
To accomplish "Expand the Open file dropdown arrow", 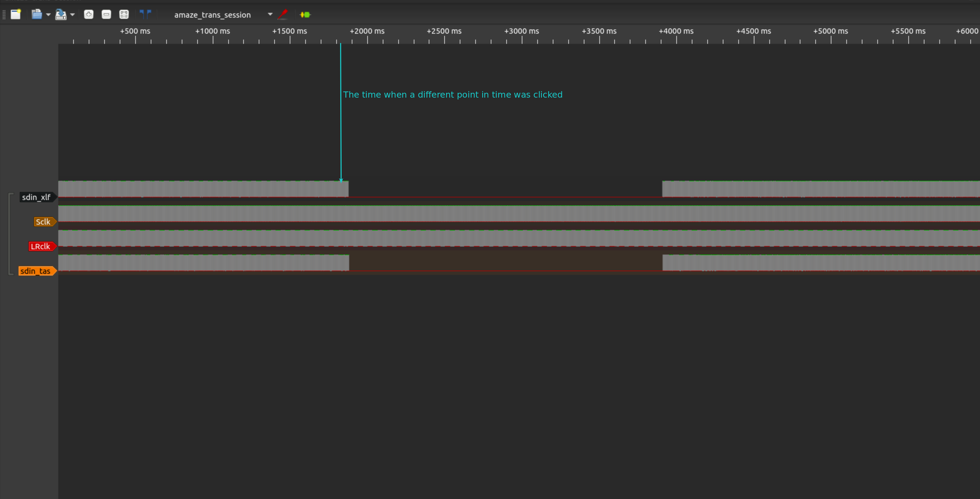I will coord(48,14).
